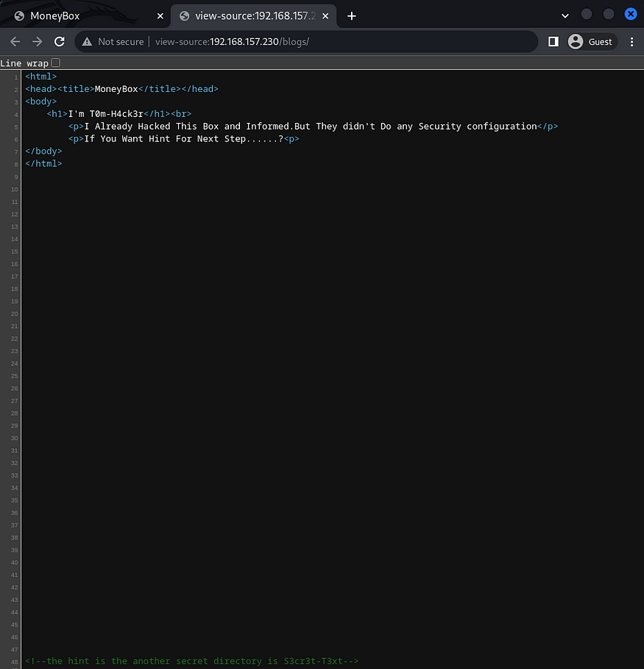Focus the address bar URL
Screen dimensions: 644x669
point(232,42)
